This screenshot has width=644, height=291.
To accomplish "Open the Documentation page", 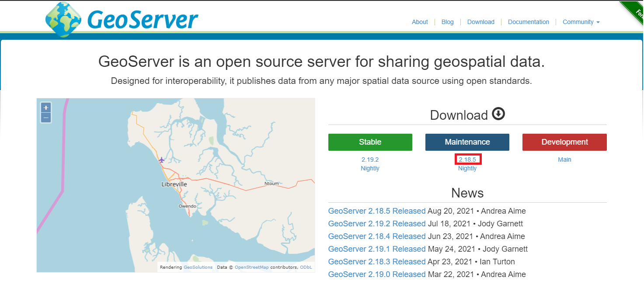I will (x=529, y=22).
